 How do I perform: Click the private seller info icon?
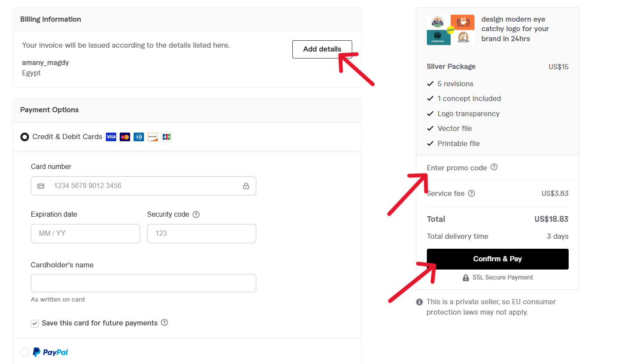click(419, 302)
